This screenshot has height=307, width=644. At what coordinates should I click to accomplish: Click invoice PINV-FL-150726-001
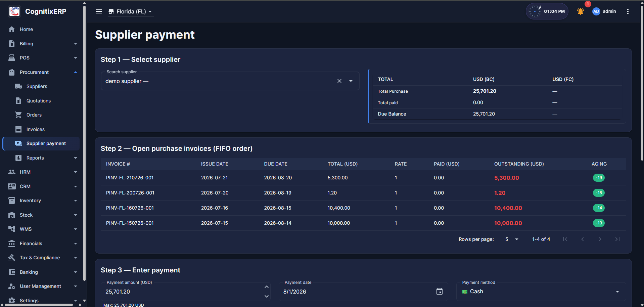pos(130,223)
